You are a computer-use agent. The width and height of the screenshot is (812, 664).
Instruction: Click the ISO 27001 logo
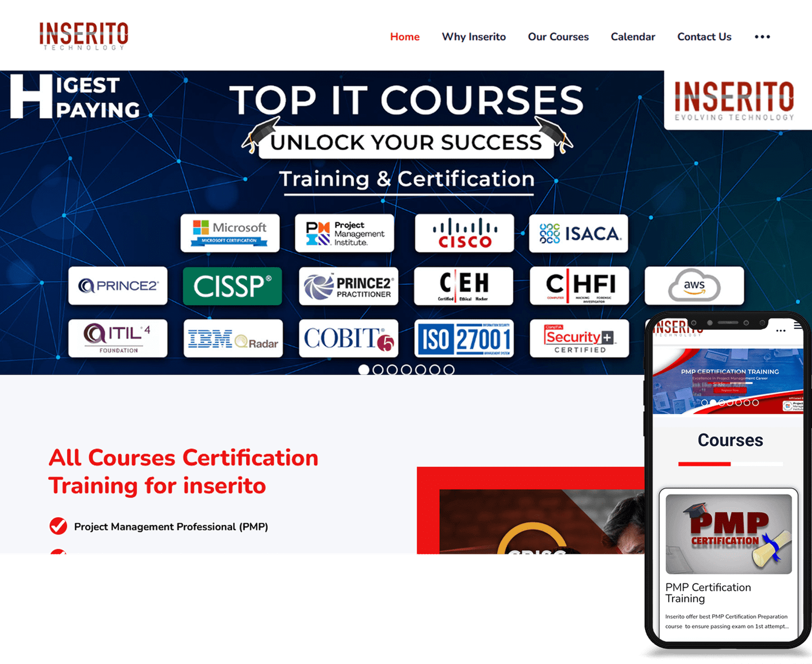pyautogui.click(x=464, y=339)
